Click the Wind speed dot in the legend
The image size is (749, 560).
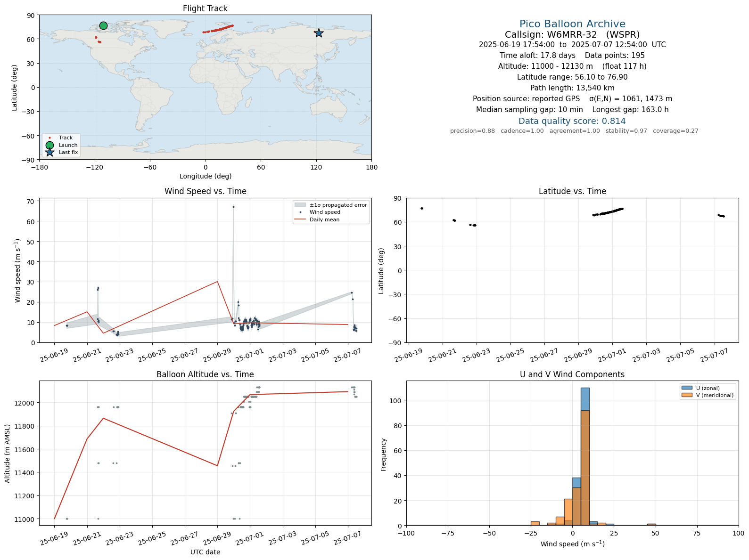300,212
